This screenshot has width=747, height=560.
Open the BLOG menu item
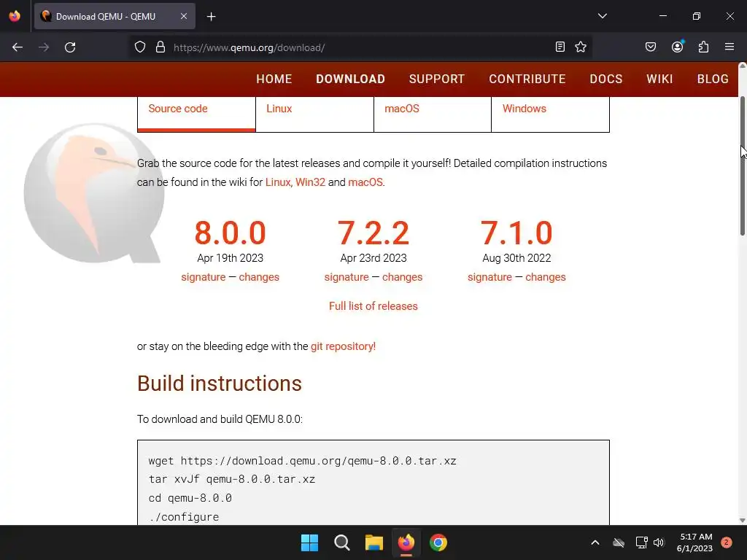[x=713, y=79]
